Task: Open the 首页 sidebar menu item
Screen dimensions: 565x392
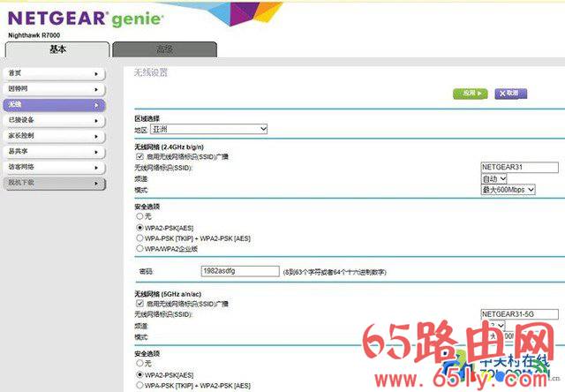Action: tap(54, 73)
